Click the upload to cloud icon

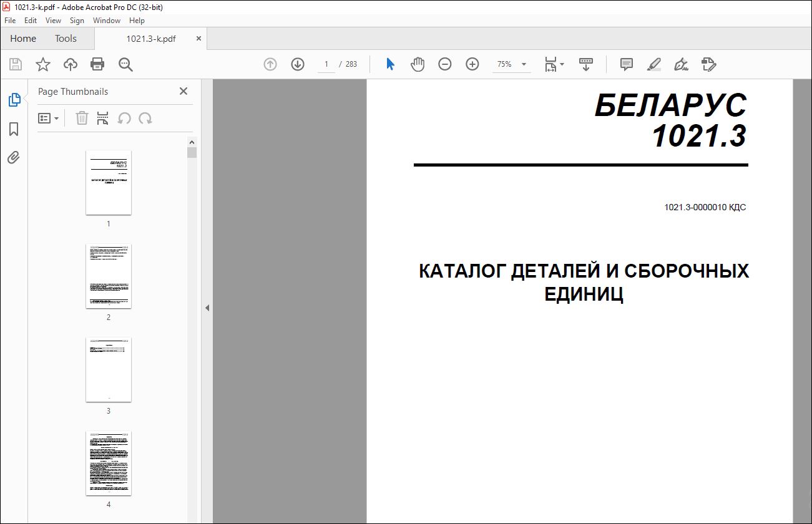point(71,64)
